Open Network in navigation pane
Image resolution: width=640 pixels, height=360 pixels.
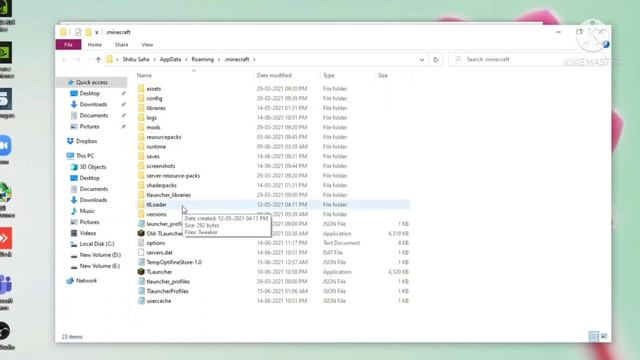tap(86, 281)
